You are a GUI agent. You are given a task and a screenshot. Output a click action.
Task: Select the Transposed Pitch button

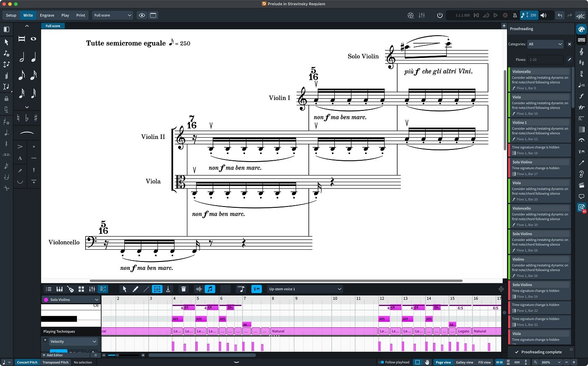[x=55, y=362]
